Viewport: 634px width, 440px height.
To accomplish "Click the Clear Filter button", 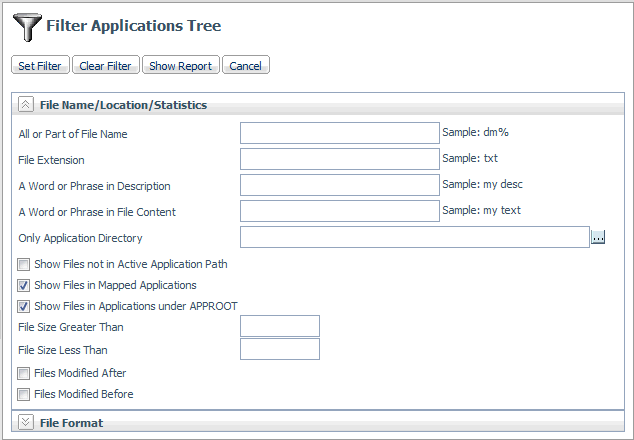I will [x=106, y=65].
